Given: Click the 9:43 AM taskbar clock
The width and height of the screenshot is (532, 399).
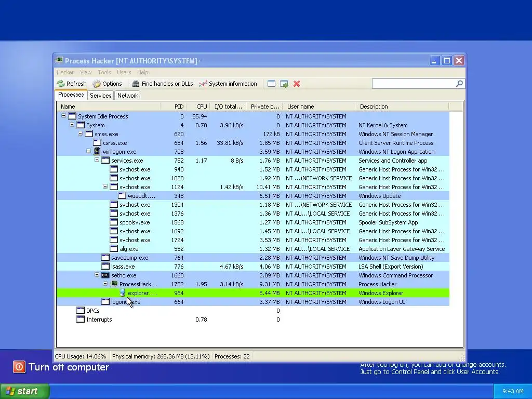Looking at the screenshot, I should [513, 391].
